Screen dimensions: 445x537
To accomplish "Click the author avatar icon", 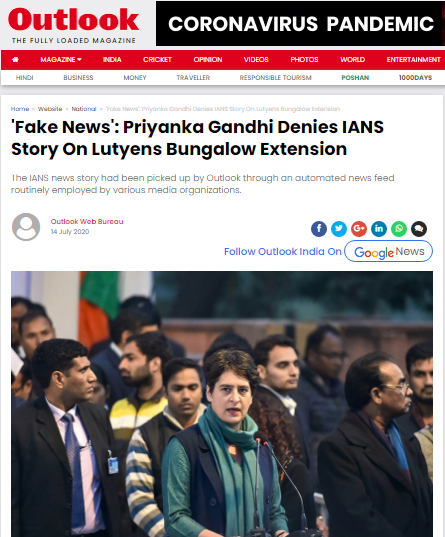I will tap(26, 227).
